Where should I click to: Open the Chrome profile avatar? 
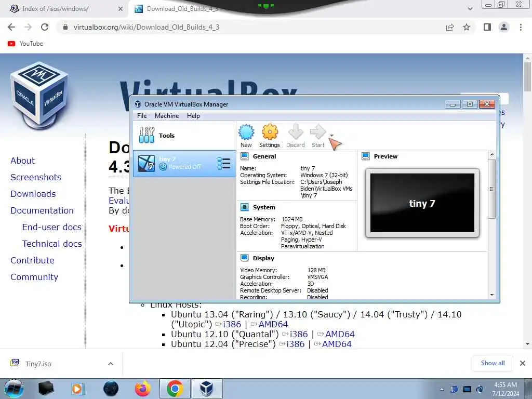(504, 27)
